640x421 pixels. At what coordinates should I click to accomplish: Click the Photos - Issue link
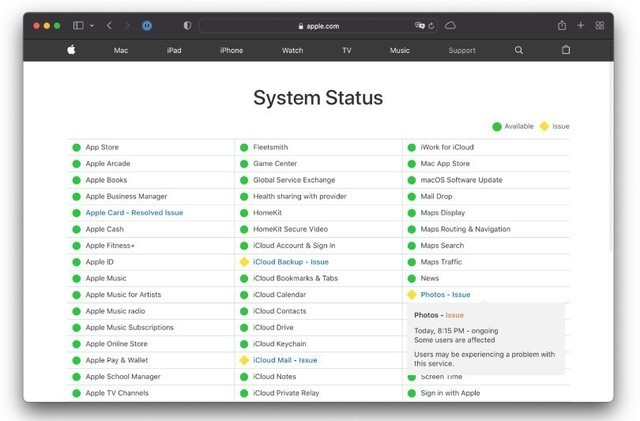[x=445, y=294]
